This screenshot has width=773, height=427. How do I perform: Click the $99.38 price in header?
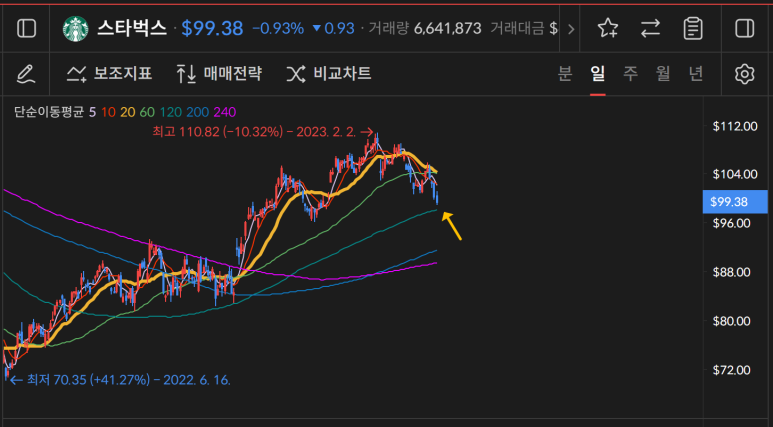[x=212, y=29]
